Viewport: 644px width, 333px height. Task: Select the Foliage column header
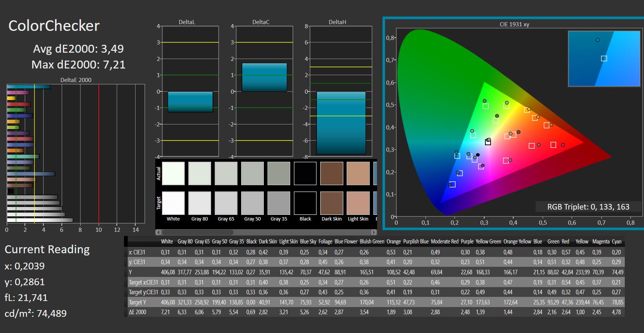(x=325, y=242)
